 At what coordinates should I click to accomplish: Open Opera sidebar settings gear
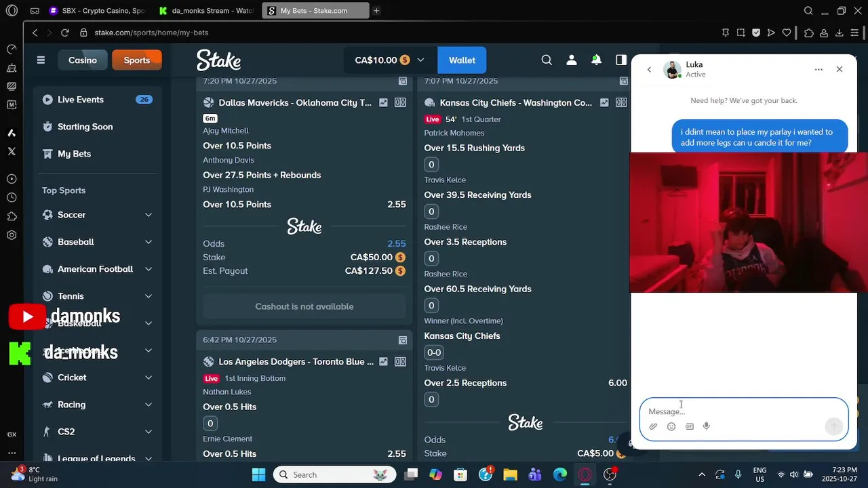click(x=12, y=235)
